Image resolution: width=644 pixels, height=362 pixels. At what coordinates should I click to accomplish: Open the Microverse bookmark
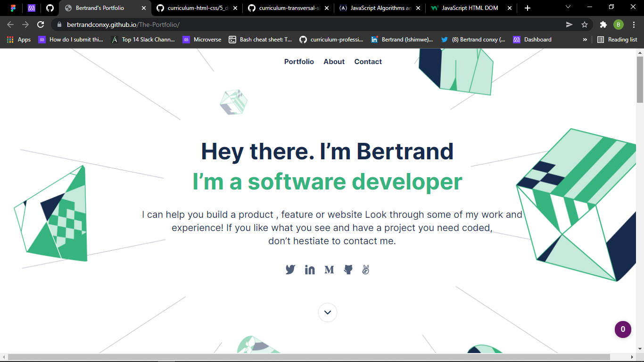202,40
